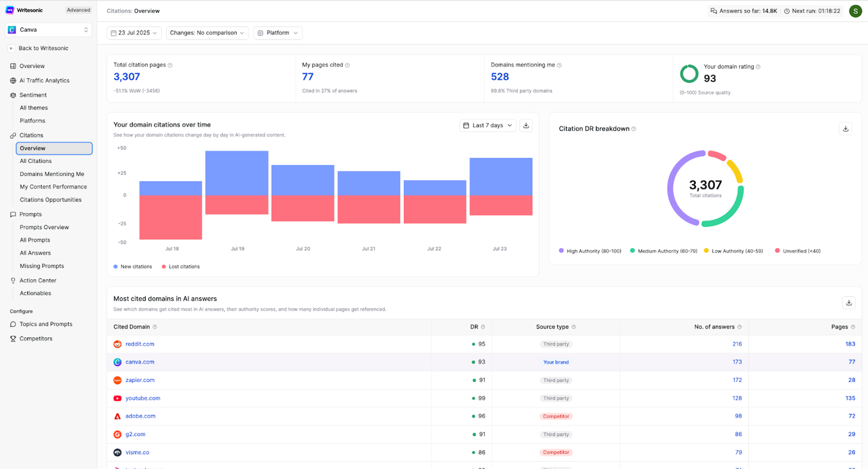Go to Competitors configuration

coord(36,339)
